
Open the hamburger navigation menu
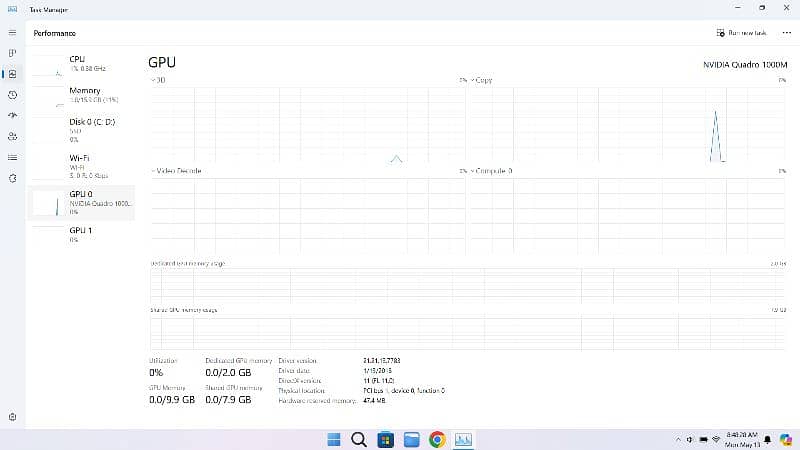(12, 33)
